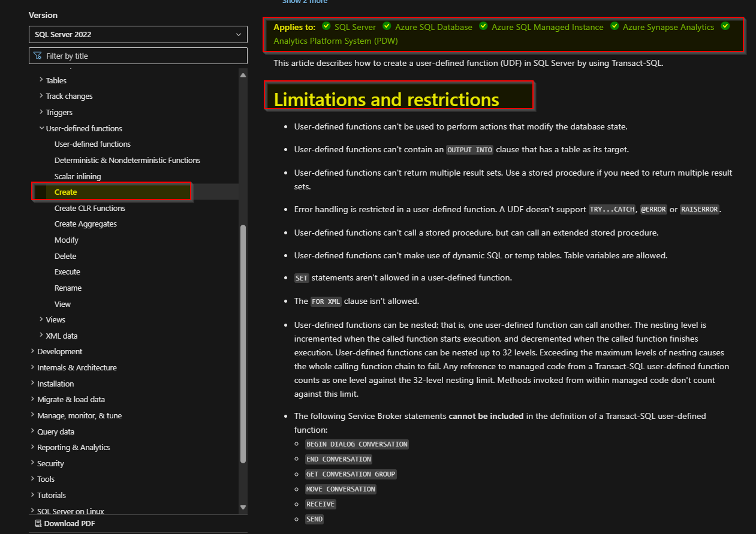The width and height of the screenshot is (756, 534).
Task: Click the TRY...CATCH code text
Action: (612, 210)
